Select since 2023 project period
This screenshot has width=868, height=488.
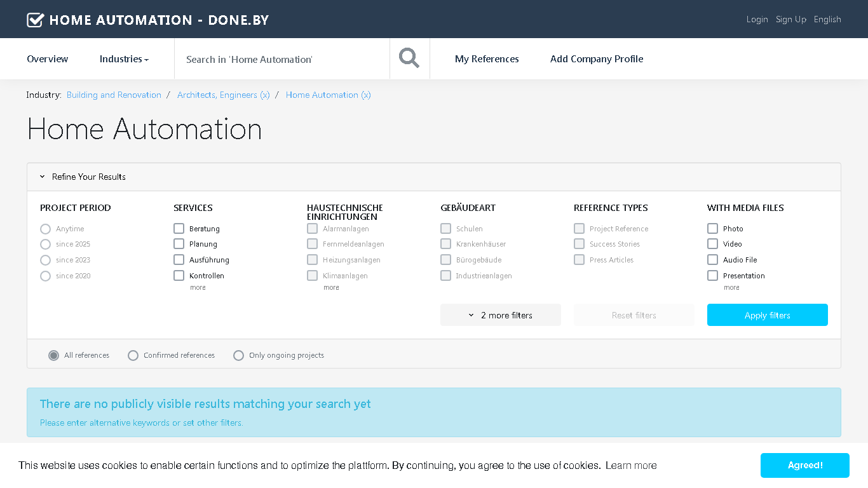[x=45, y=260]
